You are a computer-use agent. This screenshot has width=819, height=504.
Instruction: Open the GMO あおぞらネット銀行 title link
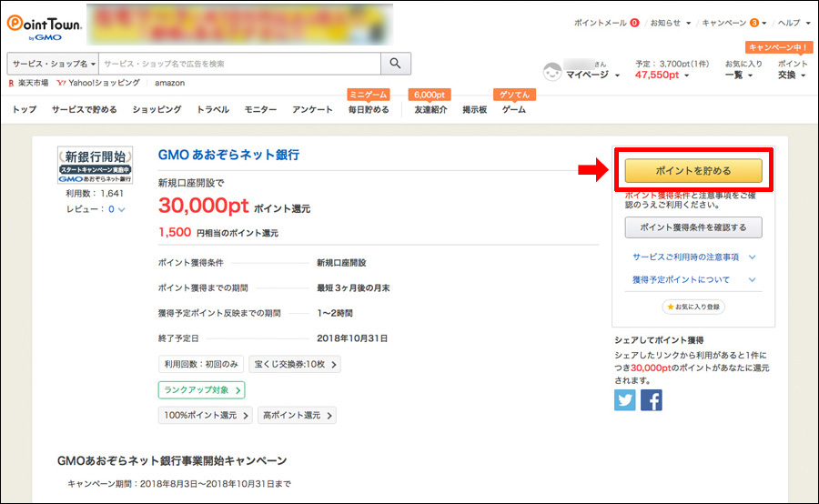tap(228, 156)
